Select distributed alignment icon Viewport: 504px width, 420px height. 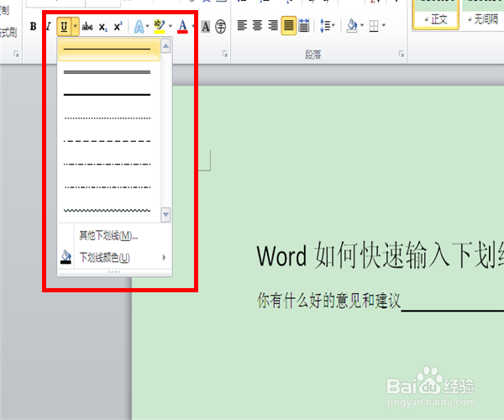pos(304,25)
